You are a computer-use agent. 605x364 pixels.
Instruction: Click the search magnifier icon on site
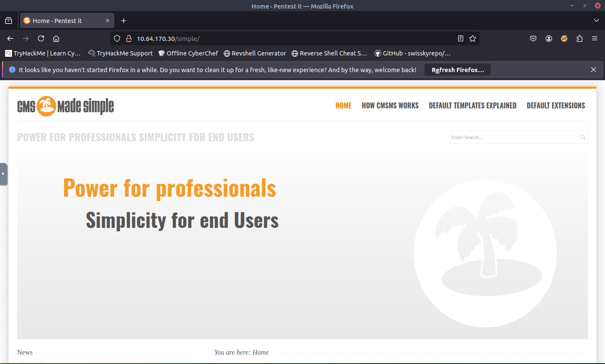(582, 137)
